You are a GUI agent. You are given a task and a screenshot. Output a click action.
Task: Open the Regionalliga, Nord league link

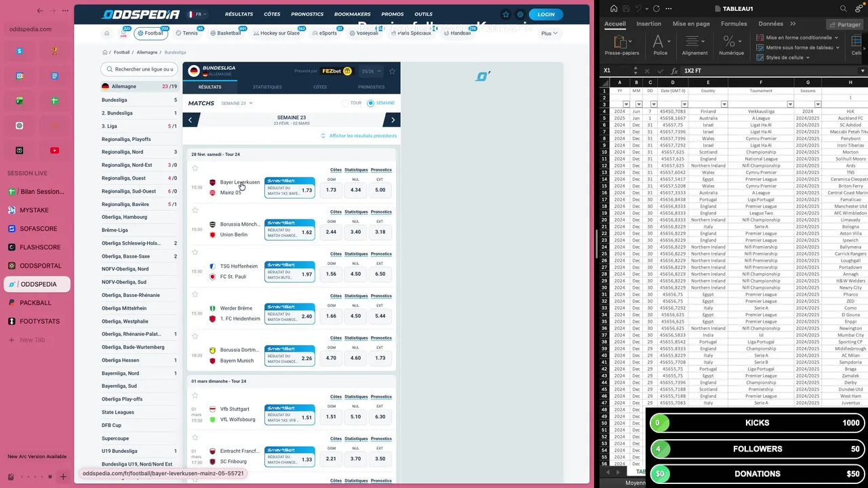click(122, 152)
